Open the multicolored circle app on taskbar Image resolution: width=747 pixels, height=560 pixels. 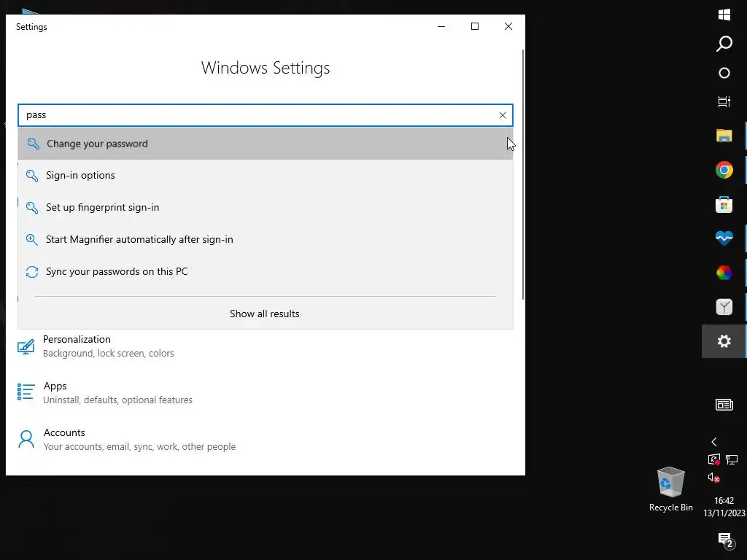[x=724, y=273]
